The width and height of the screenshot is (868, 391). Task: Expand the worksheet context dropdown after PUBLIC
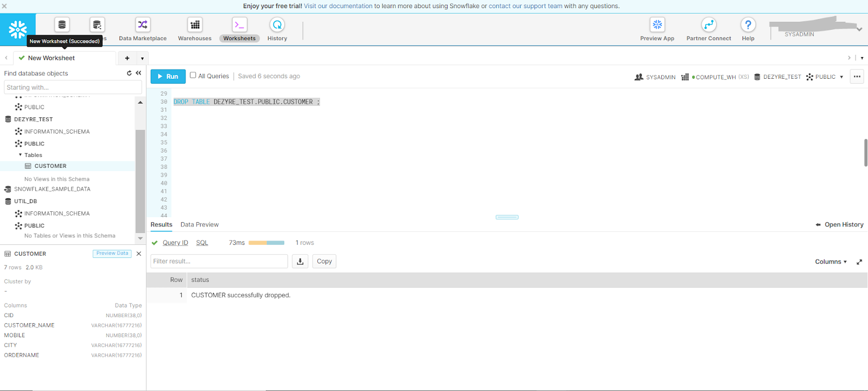841,77
